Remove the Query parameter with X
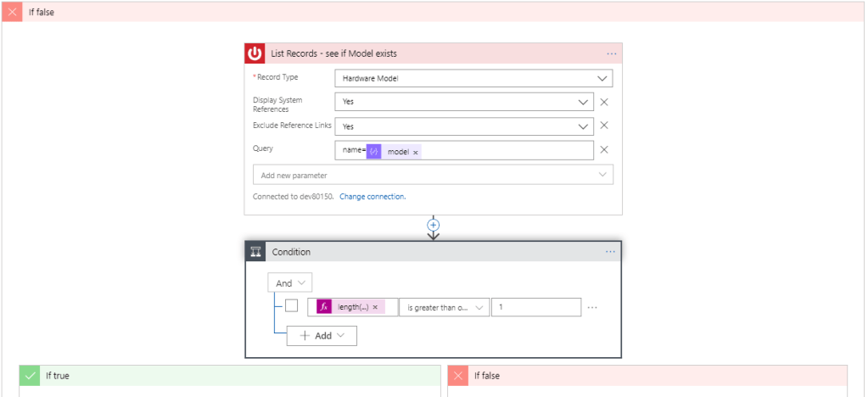This screenshot has width=868, height=397. [604, 150]
